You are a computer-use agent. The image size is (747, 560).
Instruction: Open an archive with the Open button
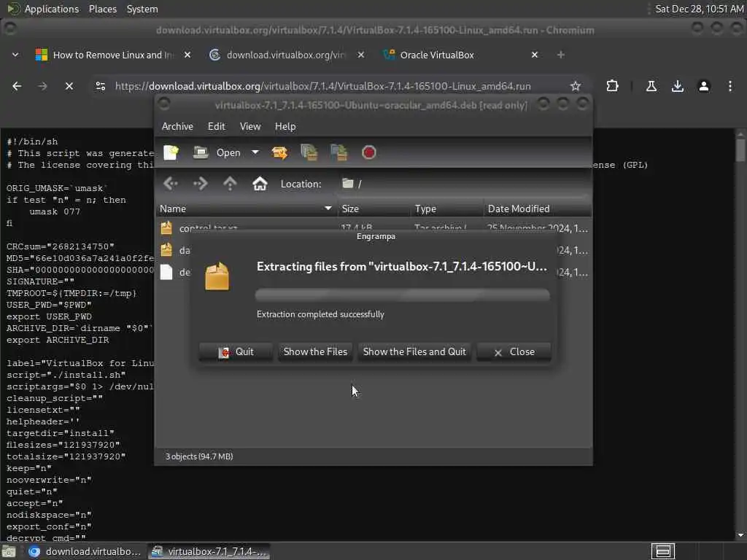point(217,152)
